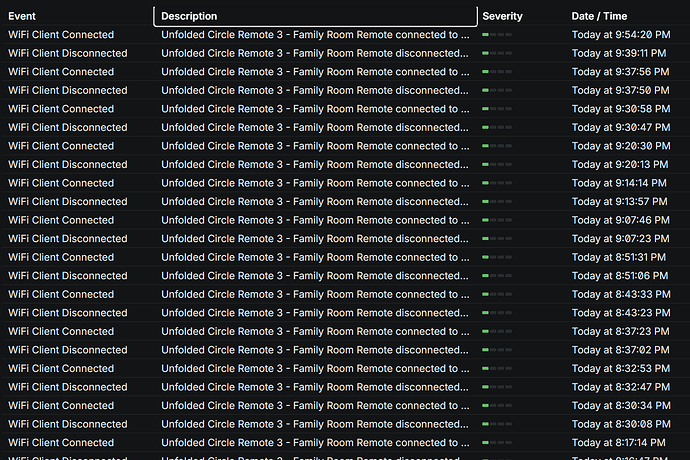Click the description for the 8:30:08 PM disconnection
The height and width of the screenshot is (460, 690).
coord(315,423)
